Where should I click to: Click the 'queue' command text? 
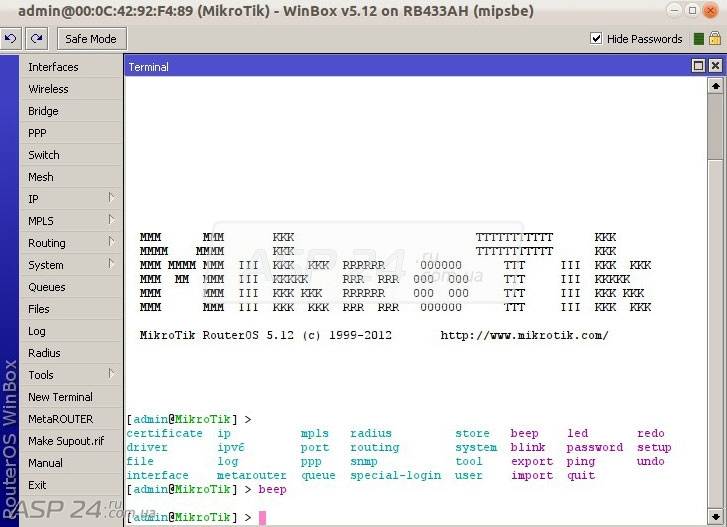click(x=318, y=476)
